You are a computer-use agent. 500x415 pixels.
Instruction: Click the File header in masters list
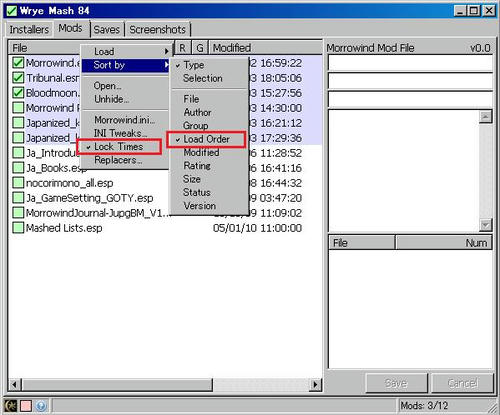coord(362,242)
